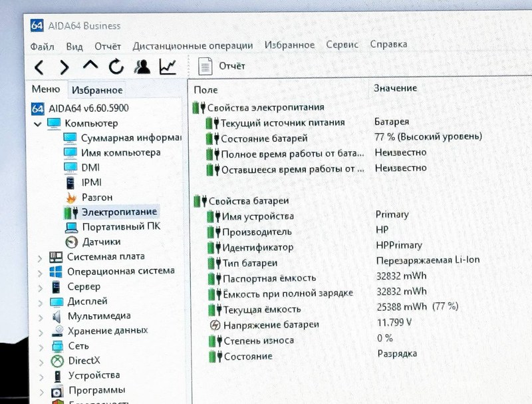Viewport: 532px width, 404px height.
Task: Select the Дисплей tree item
Action: [87, 301]
